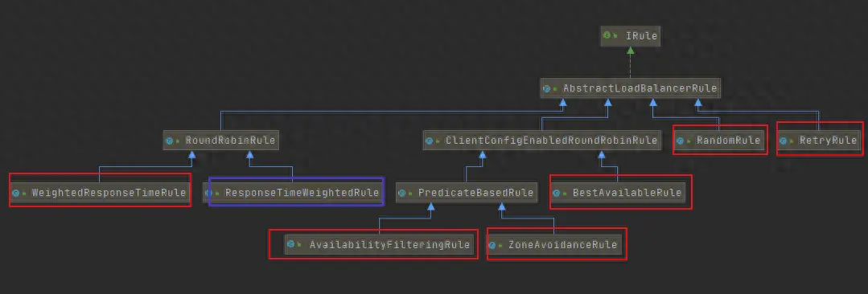Click the PredicateBasedRule class icon
This screenshot has width=868, height=294.
(402, 194)
